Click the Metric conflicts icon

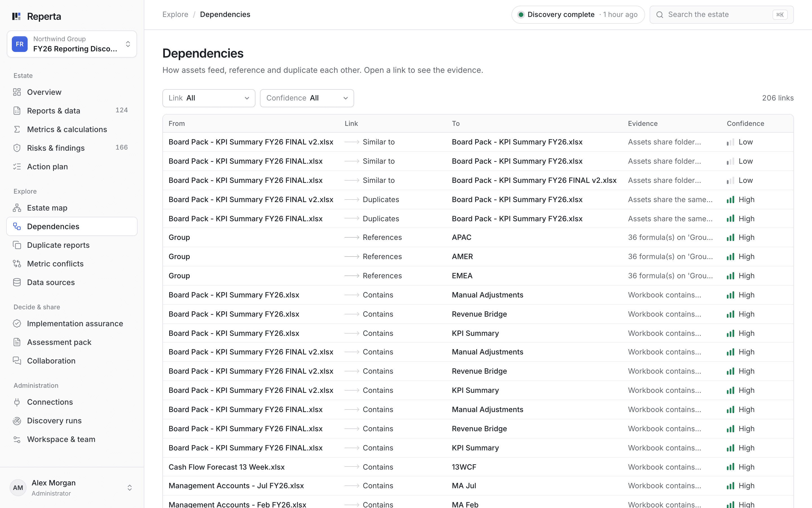[x=17, y=264]
